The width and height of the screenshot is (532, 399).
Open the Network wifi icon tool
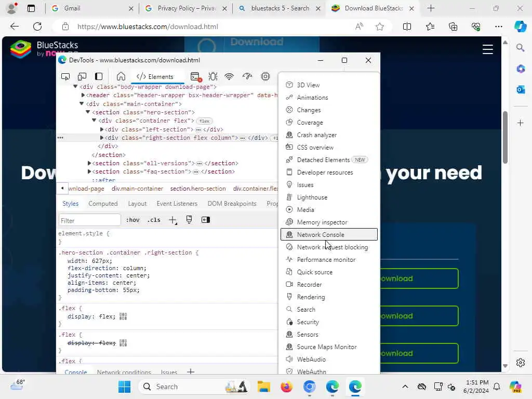point(229,77)
